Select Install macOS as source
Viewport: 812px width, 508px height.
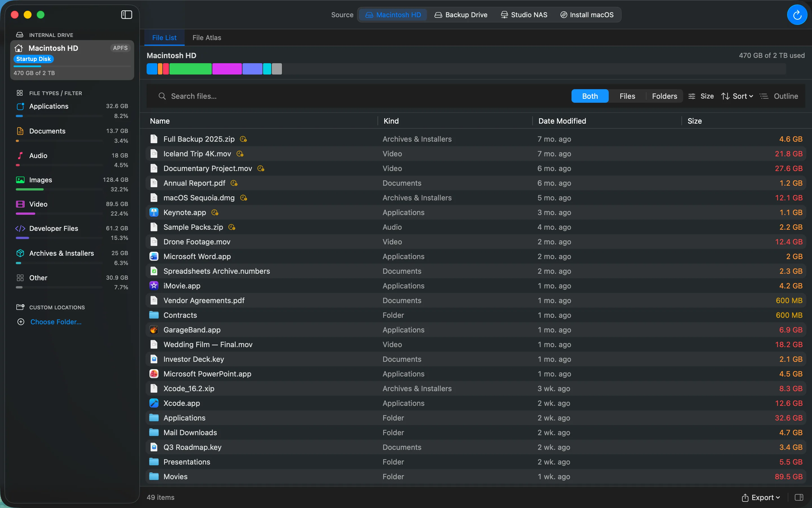click(587, 15)
